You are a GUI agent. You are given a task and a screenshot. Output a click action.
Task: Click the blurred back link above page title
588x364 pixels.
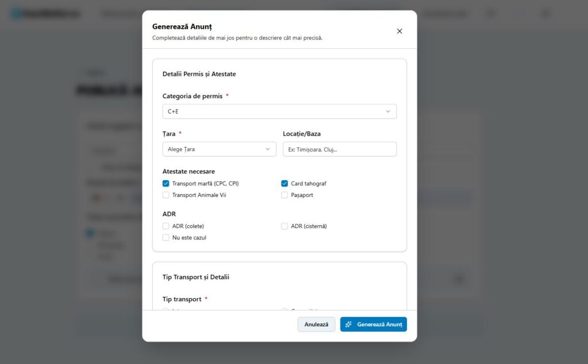pyautogui.click(x=92, y=73)
